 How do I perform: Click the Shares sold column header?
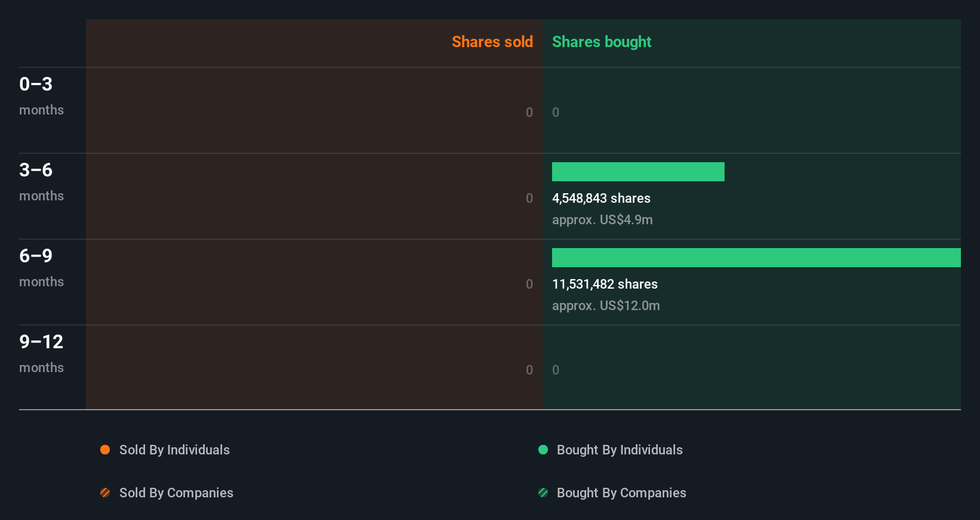[492, 42]
